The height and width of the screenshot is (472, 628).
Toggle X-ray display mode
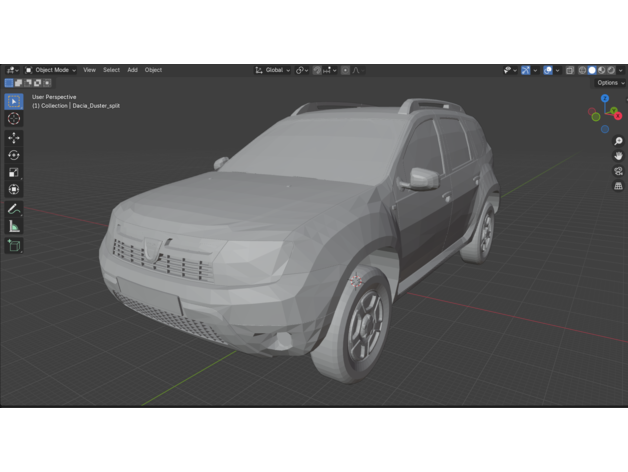coord(570,70)
